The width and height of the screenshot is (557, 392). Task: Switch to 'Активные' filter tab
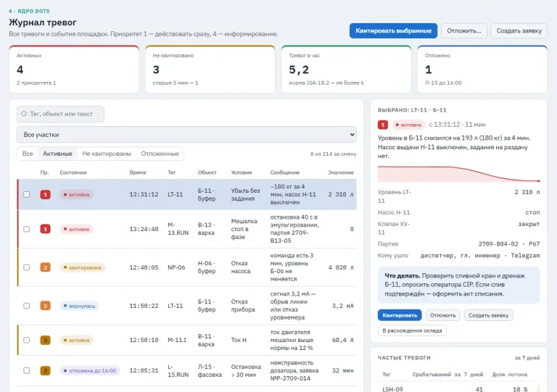(x=57, y=154)
